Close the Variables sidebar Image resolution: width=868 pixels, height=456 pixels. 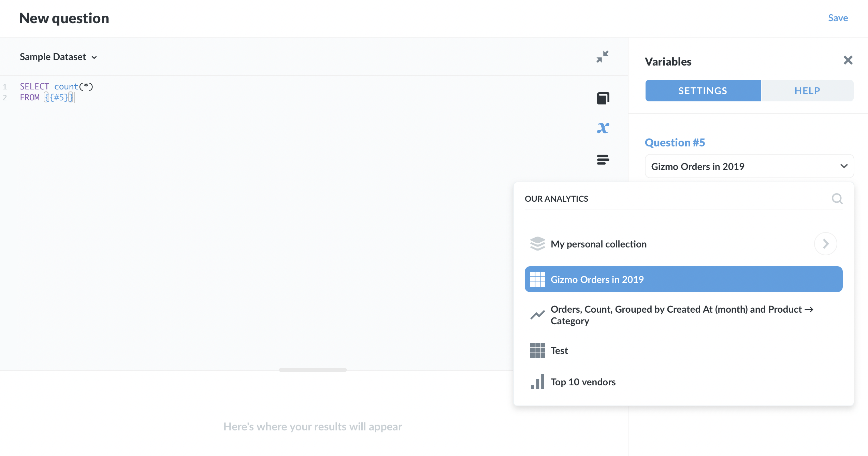click(848, 60)
